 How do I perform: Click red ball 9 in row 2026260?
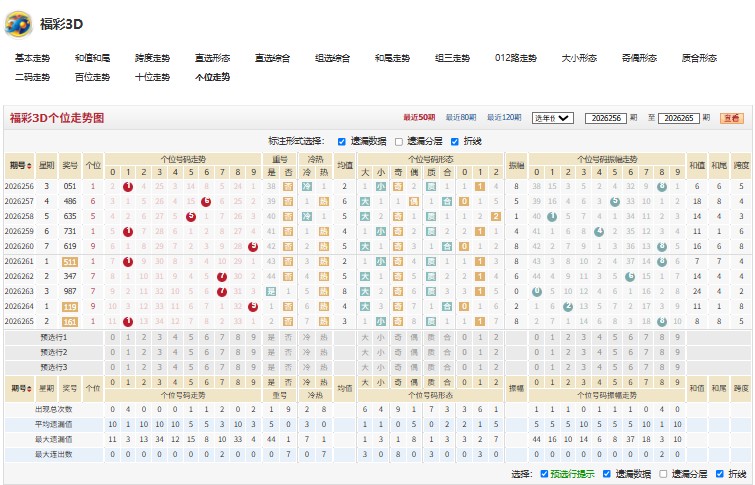coord(253,247)
